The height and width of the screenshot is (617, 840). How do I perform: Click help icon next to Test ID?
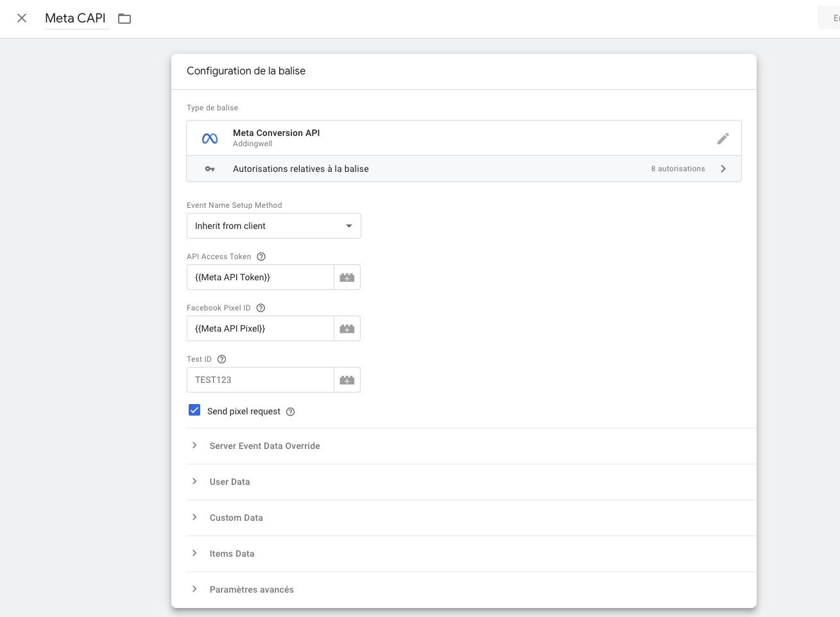coord(222,359)
